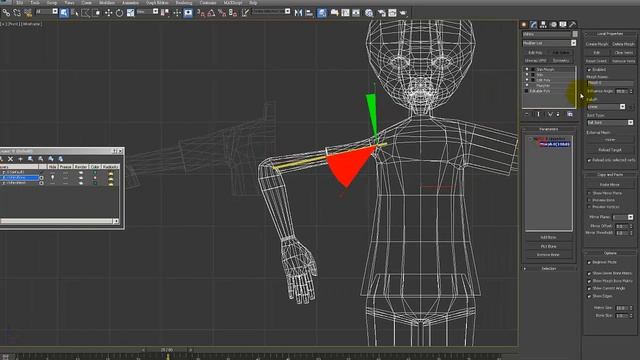Toggle Spinner Snap tool

[233, 13]
